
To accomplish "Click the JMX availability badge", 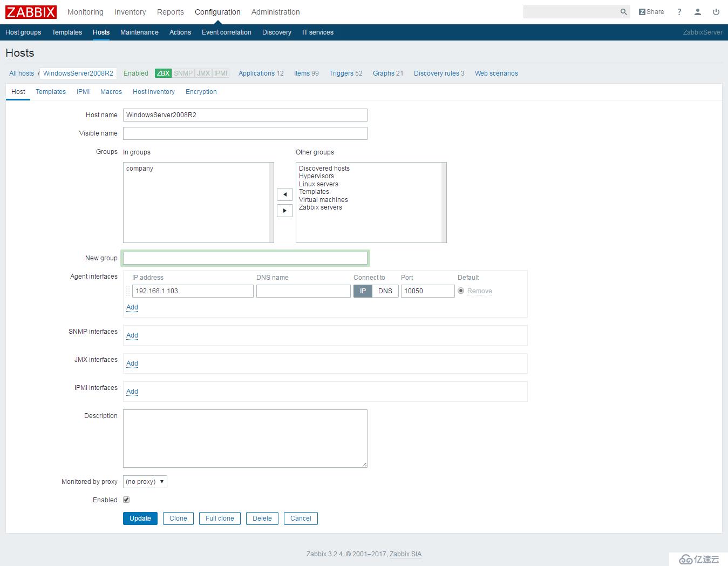I will (203, 73).
